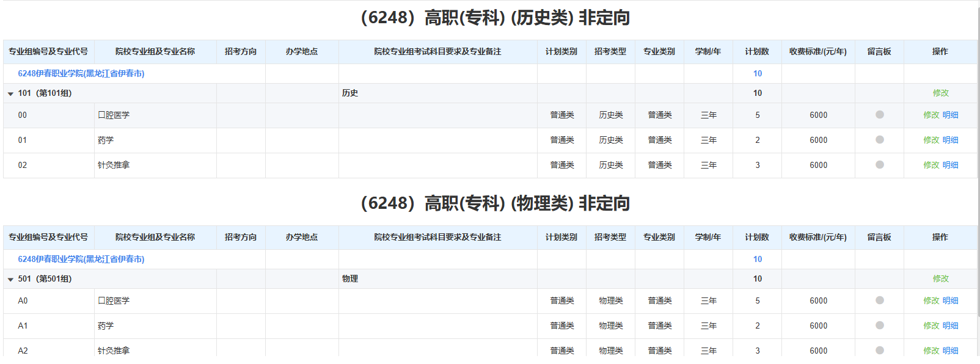Open 6248伊春职业学院 link in the 物理类 table
980x364 pixels.
(x=81, y=259)
